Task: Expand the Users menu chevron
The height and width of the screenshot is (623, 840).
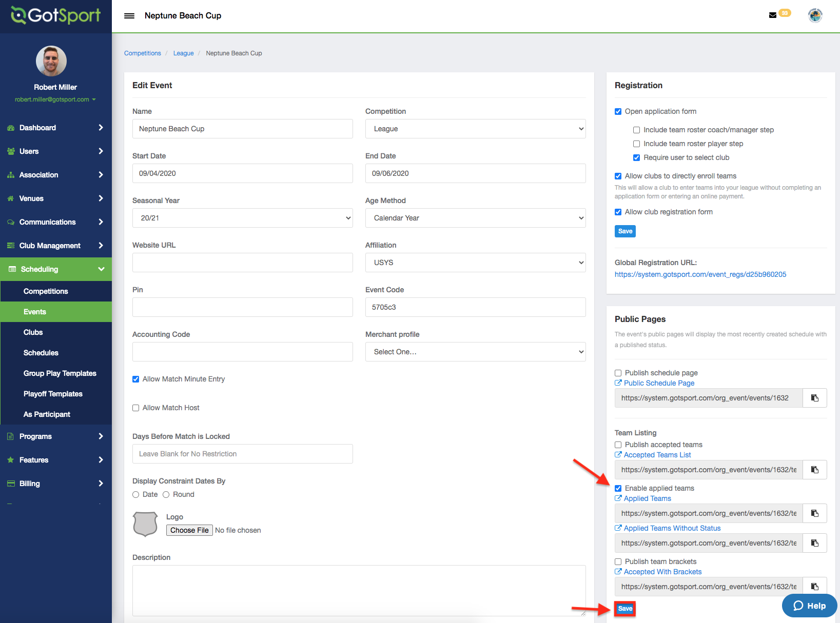Action: pos(101,151)
